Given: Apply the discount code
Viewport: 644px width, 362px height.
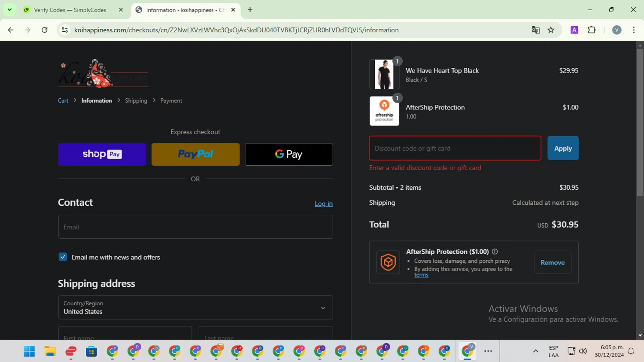Looking at the screenshot, I should [x=563, y=148].
